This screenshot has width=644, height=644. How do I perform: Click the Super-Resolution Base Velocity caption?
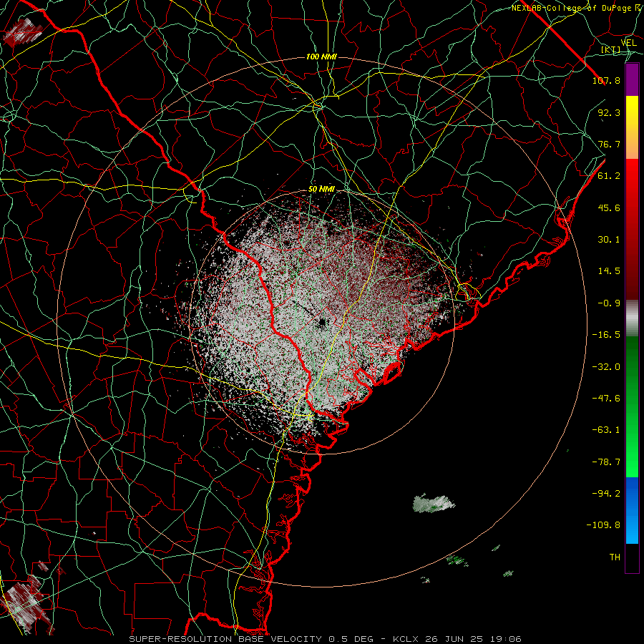(325, 639)
